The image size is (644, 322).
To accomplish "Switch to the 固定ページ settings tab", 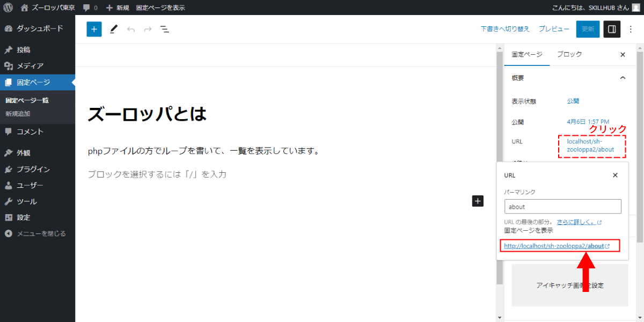I will (x=527, y=54).
